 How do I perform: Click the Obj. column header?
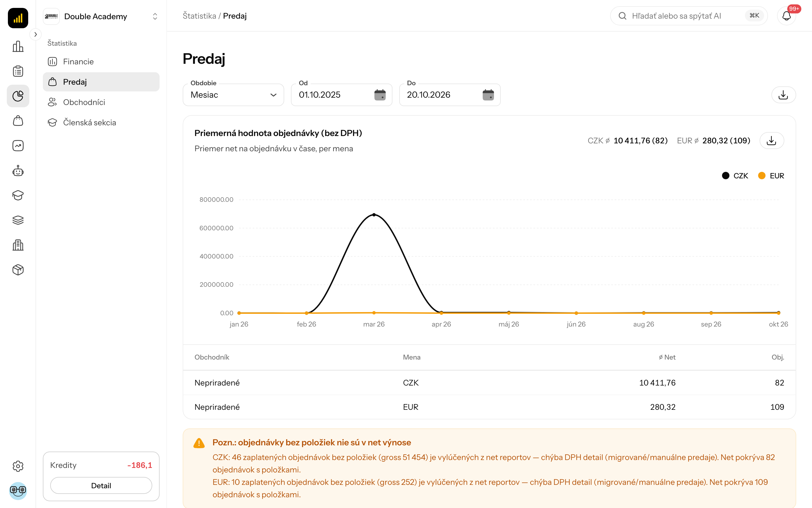click(x=777, y=357)
